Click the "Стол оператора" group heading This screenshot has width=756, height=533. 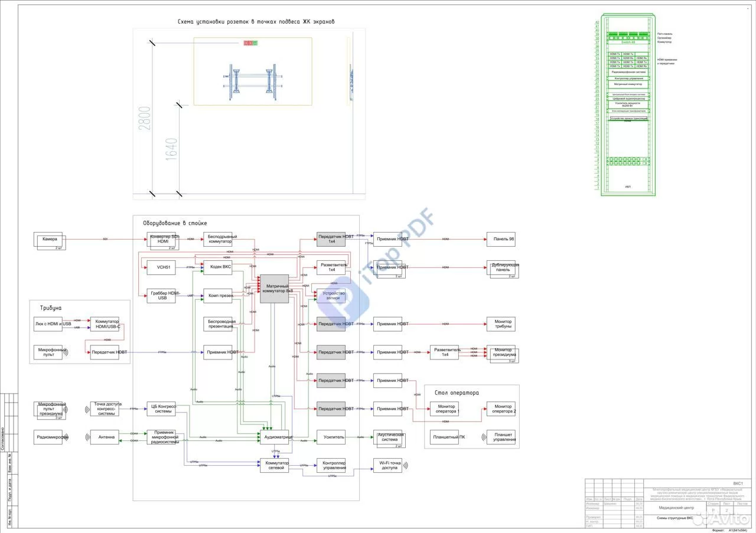pos(457,393)
